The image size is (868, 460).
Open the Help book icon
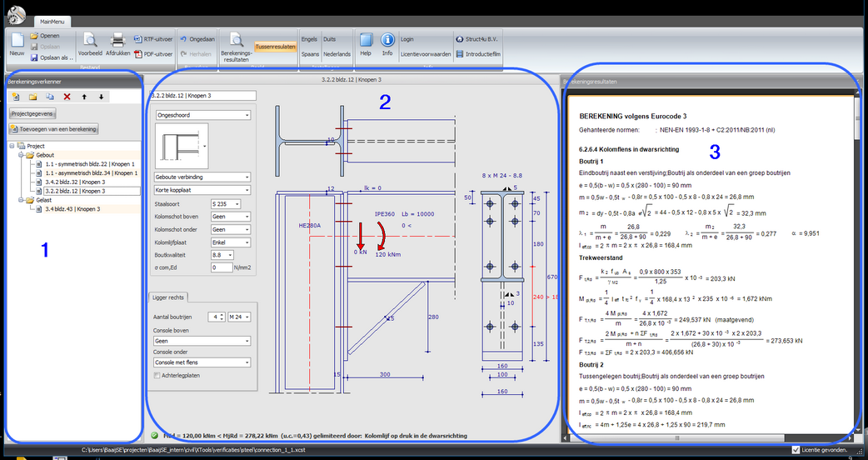click(x=365, y=41)
